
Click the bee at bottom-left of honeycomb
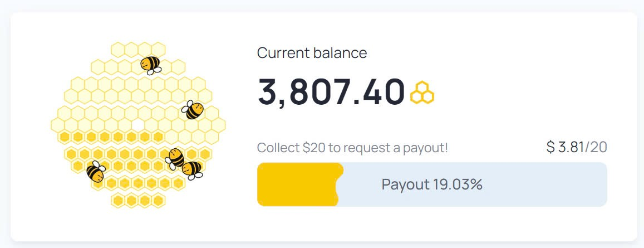[x=96, y=172]
